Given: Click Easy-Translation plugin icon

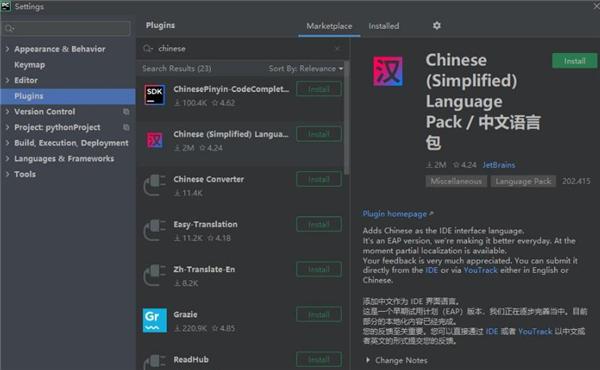Looking at the screenshot, I should tap(155, 230).
